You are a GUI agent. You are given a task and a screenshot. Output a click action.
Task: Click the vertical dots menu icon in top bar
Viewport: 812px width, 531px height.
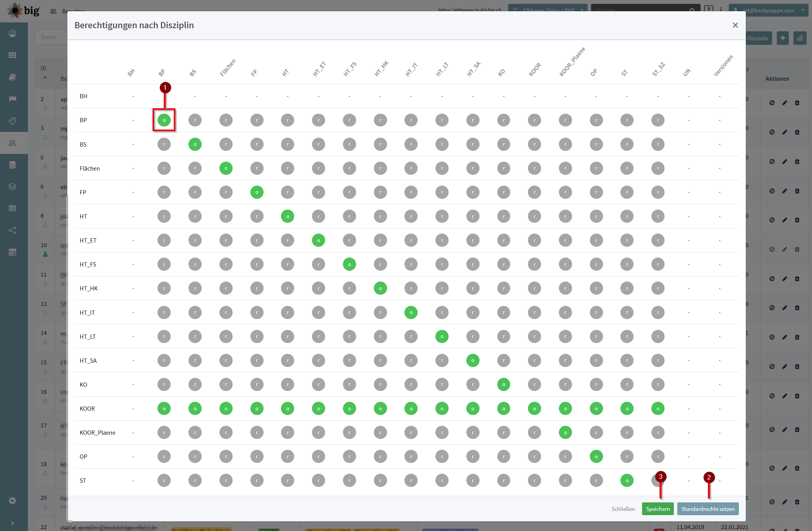click(721, 10)
